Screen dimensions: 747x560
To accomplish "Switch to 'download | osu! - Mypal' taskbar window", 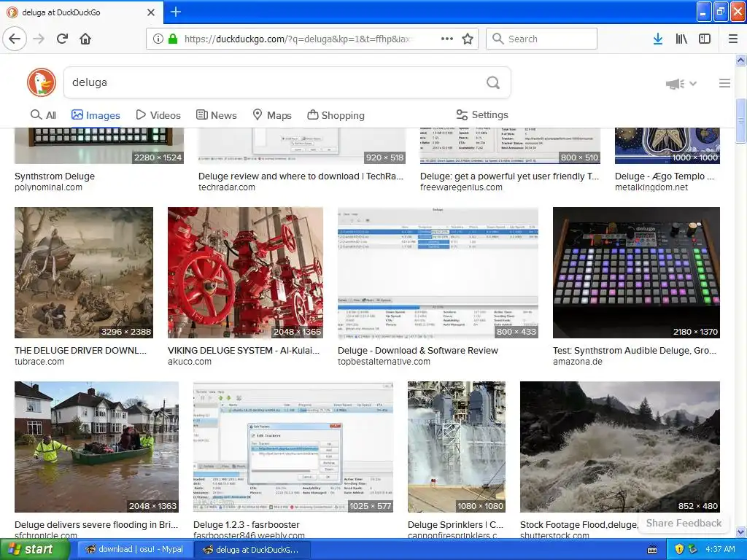I will pos(134,550).
